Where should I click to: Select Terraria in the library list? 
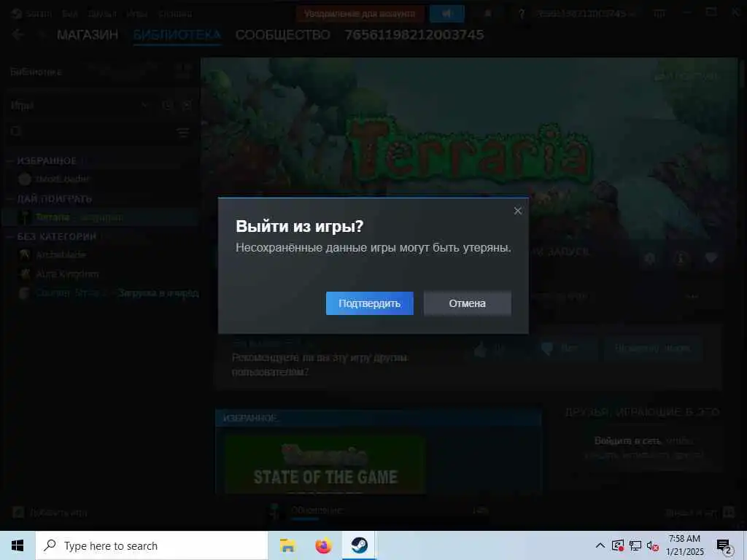pos(100,217)
